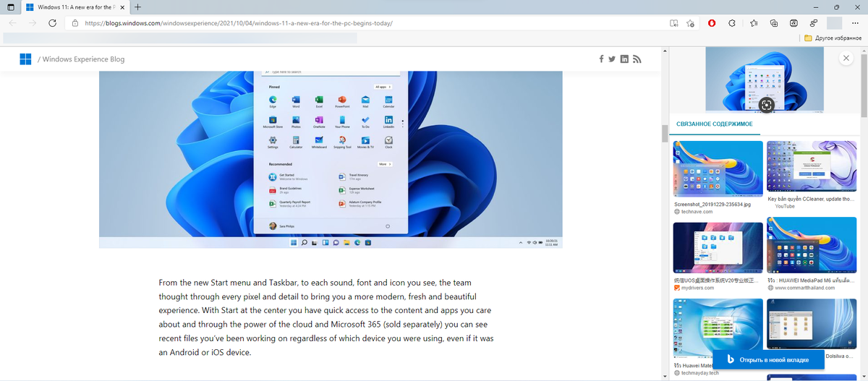The image size is (868, 381).
Task: Open the web capture toolbar icon
Action: pyautogui.click(x=793, y=23)
